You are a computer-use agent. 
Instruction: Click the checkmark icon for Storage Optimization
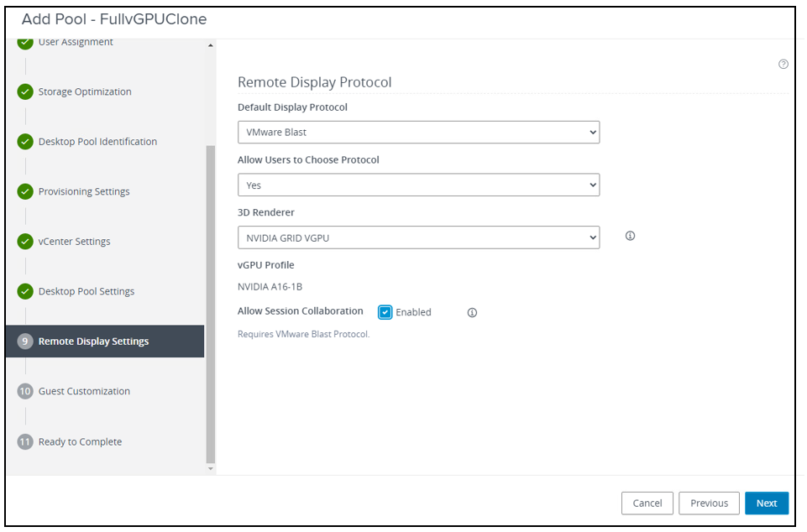coord(25,91)
